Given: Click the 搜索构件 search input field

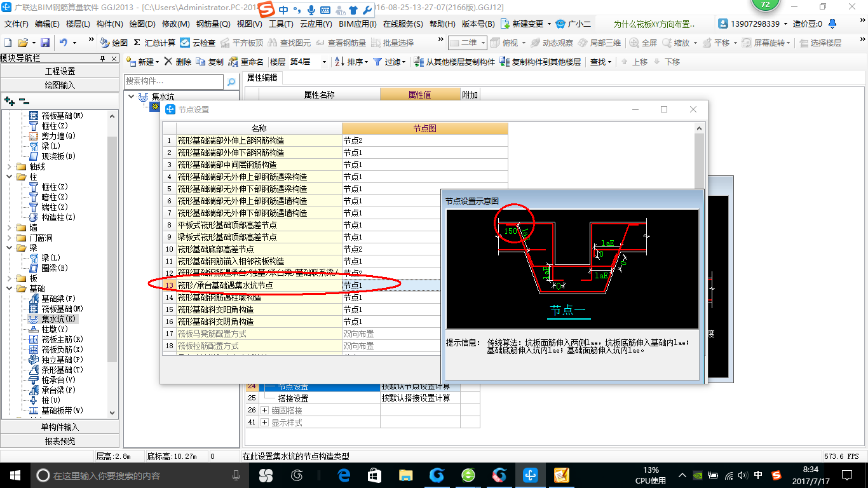Looking at the screenshot, I should click(x=174, y=81).
